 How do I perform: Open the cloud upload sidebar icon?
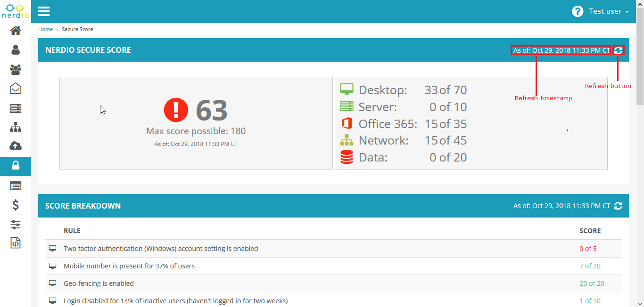[16, 146]
